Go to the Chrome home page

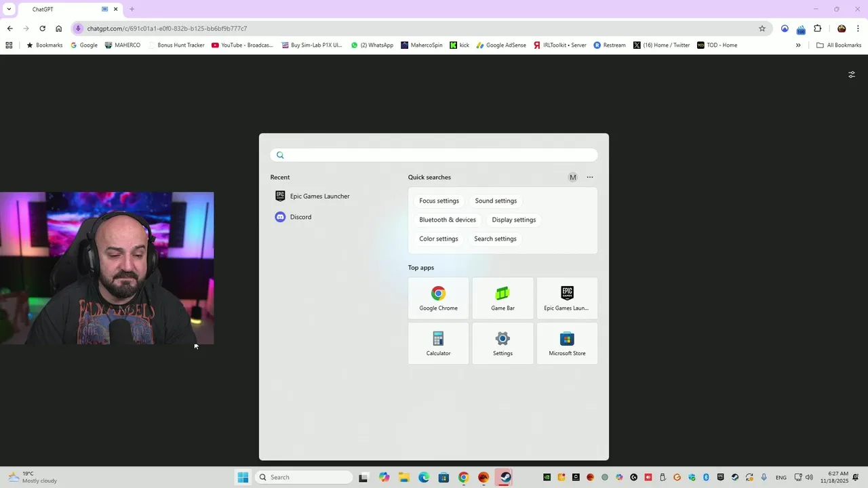pyautogui.click(x=58, y=28)
